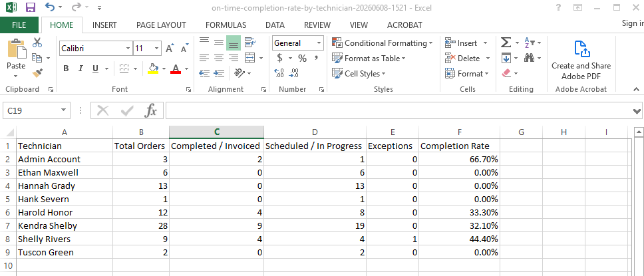Viewport: 644px width, 276px height.
Task: Open Cell Styles gallery
Action: click(x=359, y=74)
